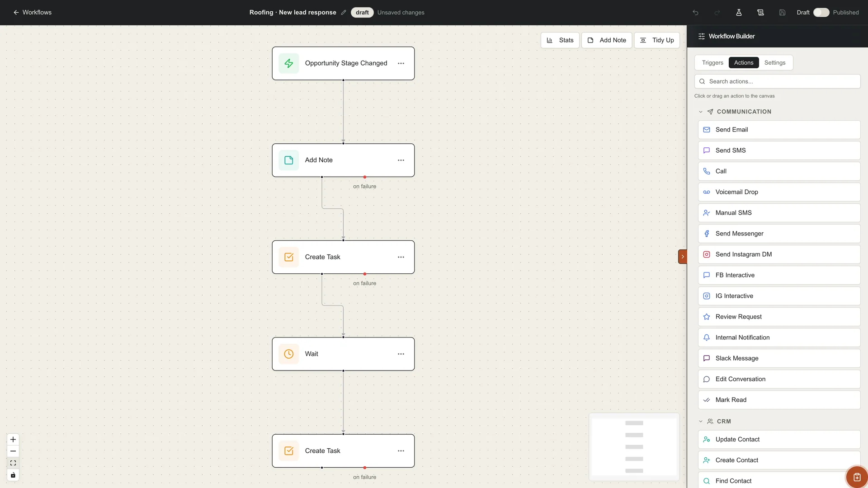868x488 pixels.
Task: Open the version history icon
Action: coord(760,12)
